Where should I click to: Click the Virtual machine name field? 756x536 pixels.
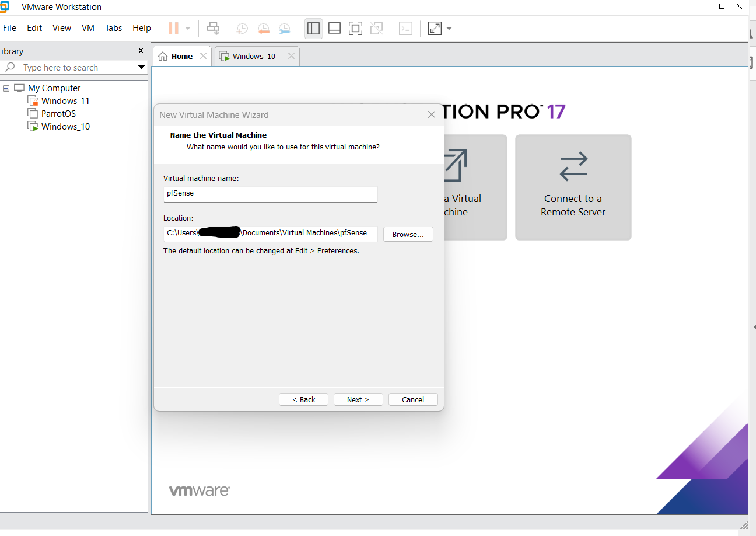tap(271, 194)
